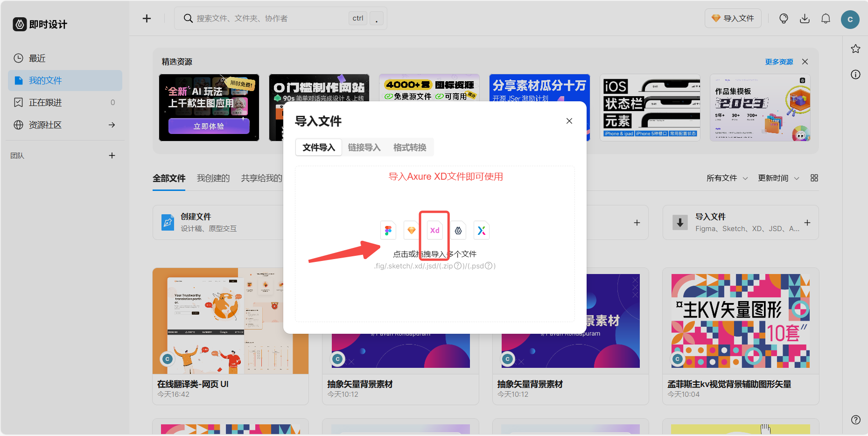
Task: Click the Sketch file icon in the dialog
Action: click(x=412, y=230)
